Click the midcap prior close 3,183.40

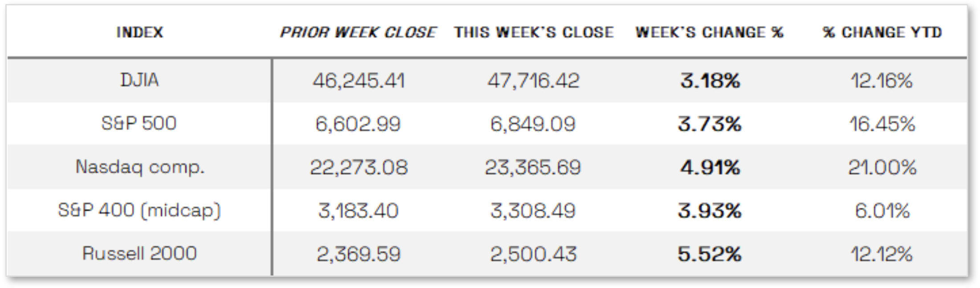[358, 211]
